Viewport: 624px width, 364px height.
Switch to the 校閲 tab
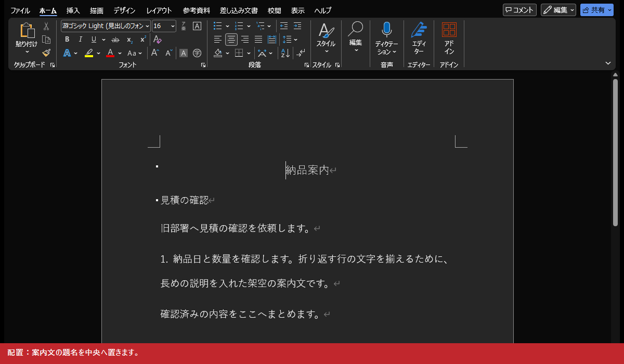click(274, 10)
